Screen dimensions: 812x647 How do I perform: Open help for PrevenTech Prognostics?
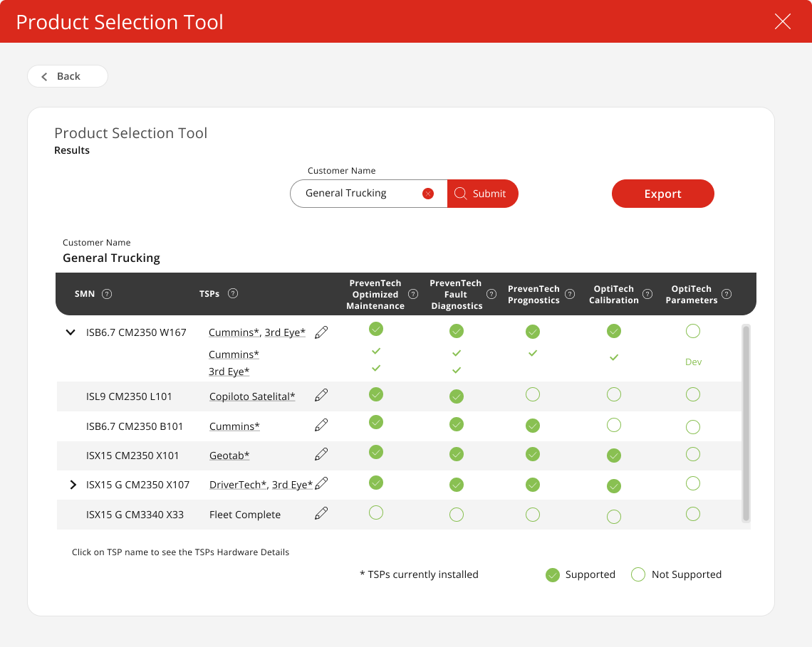click(x=570, y=294)
